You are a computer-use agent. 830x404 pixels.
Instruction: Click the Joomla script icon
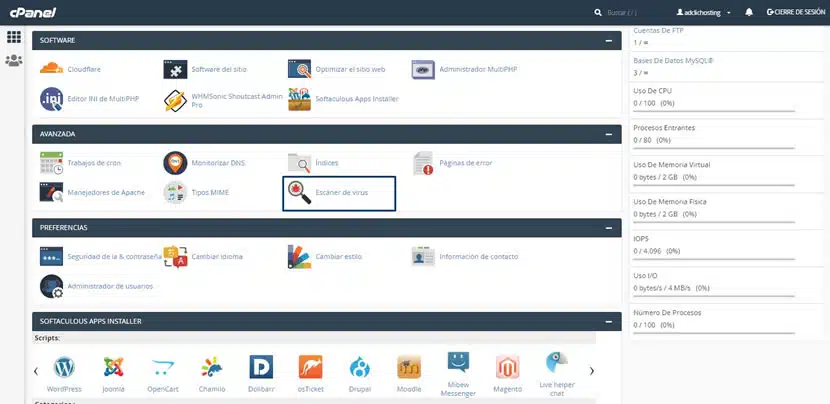click(114, 367)
